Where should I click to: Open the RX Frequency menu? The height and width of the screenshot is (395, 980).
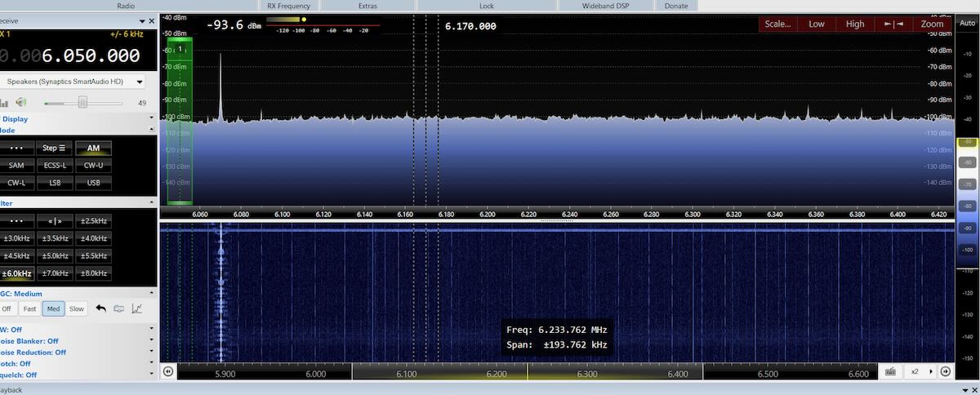click(288, 6)
